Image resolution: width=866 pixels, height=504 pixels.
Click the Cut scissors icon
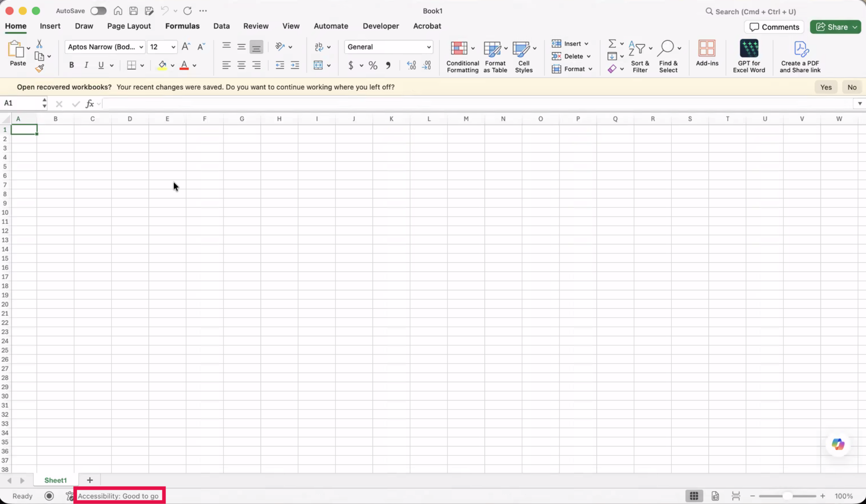39,44
